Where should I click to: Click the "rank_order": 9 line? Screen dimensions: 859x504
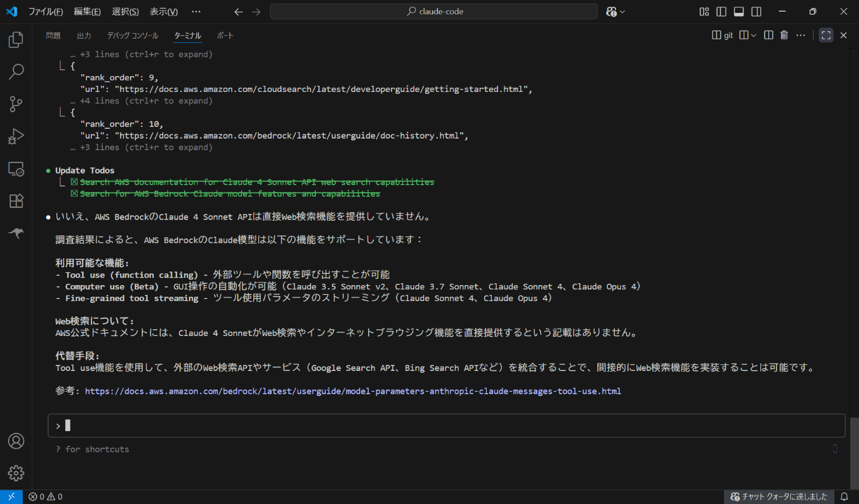[120, 78]
